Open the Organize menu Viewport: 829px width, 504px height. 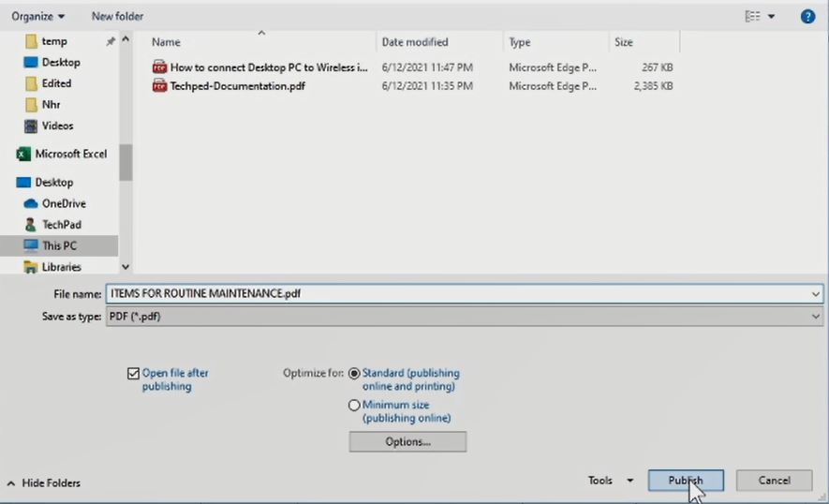(x=37, y=16)
